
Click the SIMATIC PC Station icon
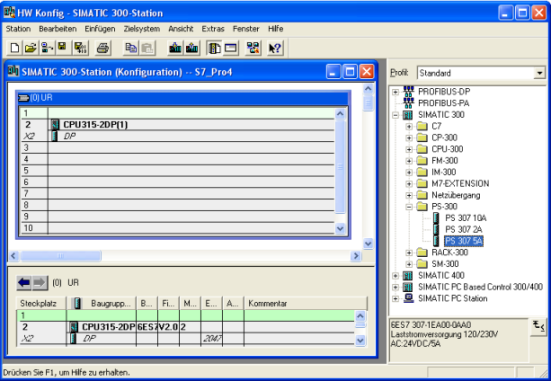pyautogui.click(x=408, y=298)
